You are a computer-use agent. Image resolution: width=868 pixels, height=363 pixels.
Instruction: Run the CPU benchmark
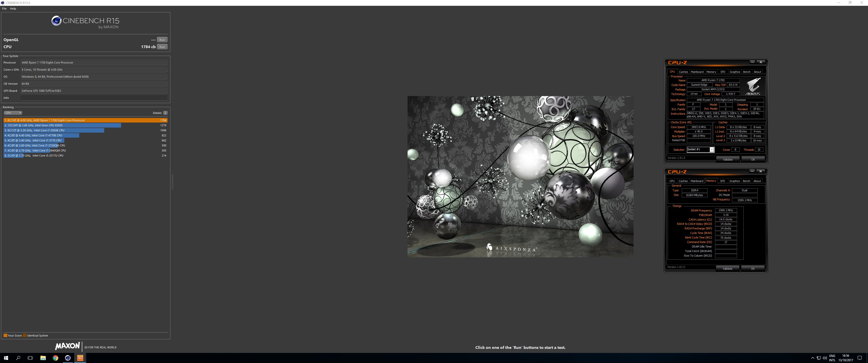pyautogui.click(x=162, y=47)
